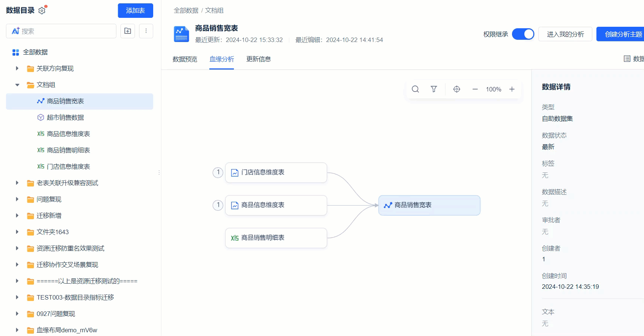Click the new folder icon beside the search bar
Image resolution: width=644 pixels, height=336 pixels.
(x=128, y=31)
